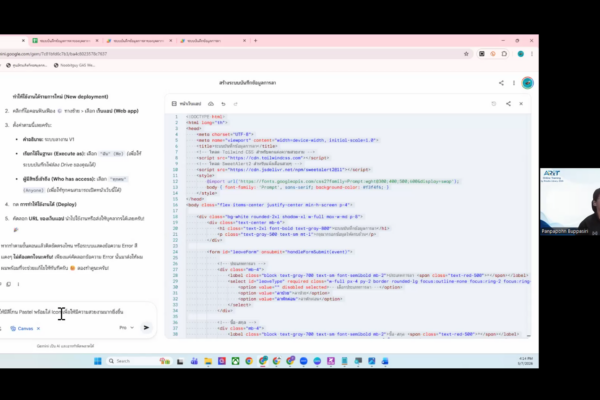Image resolution: width=600 pixels, height=400 pixels.
Task: Open Chrome profile avatar
Action: point(520,54)
